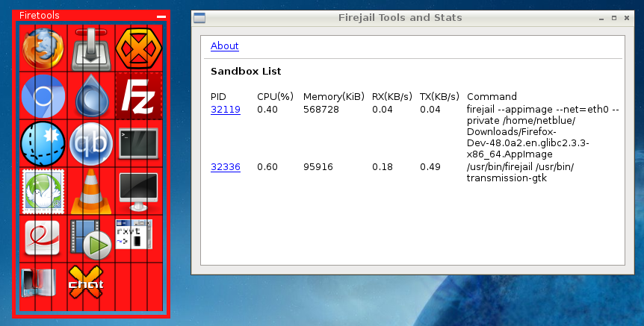This screenshot has height=326, width=644.
Task: Click the 'Command' column header
Action: tap(492, 97)
